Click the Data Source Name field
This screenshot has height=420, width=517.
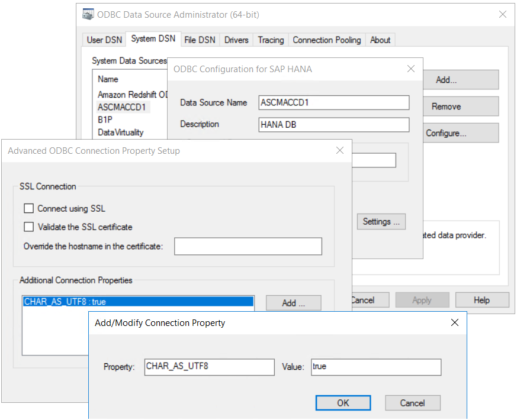pos(334,102)
